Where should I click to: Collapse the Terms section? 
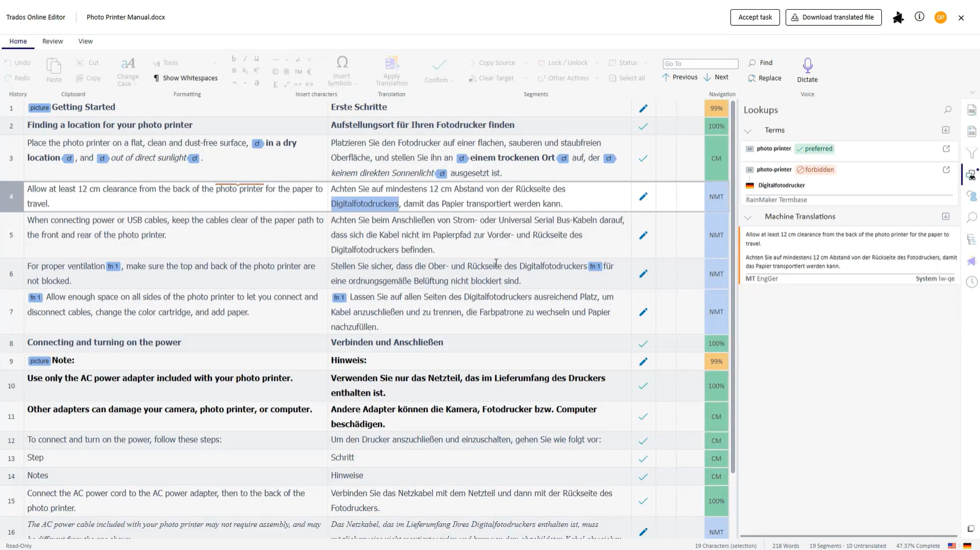[748, 131]
